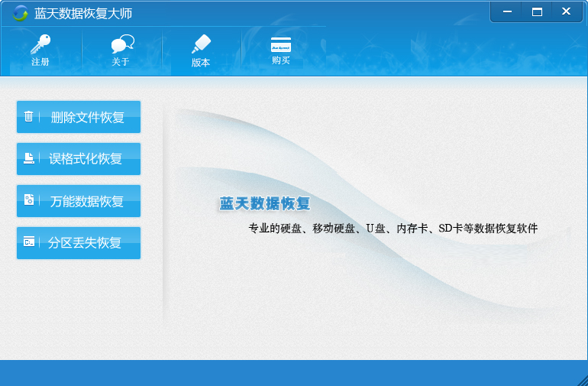Start 删除文件恢复 by clicking its text label
The image size is (588, 386).
click(x=87, y=118)
